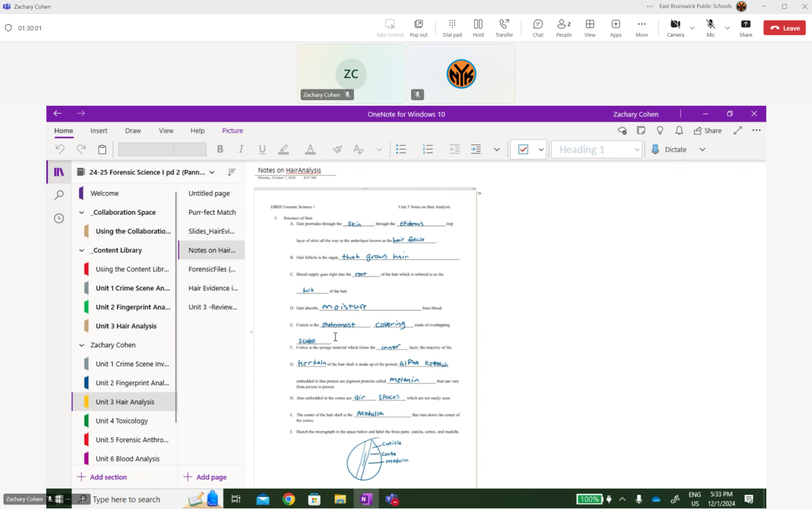Click the sort pages icon
This screenshot has width=812, height=509.
[232, 172]
